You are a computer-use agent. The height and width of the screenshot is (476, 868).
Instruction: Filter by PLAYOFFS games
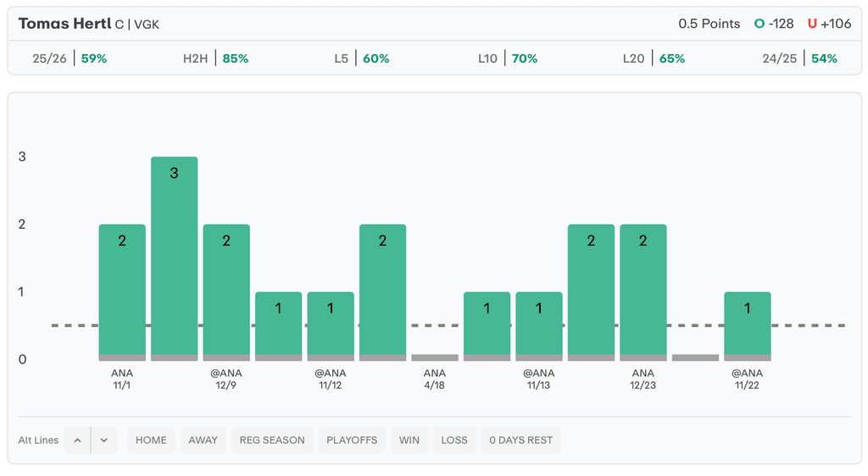pyautogui.click(x=351, y=440)
